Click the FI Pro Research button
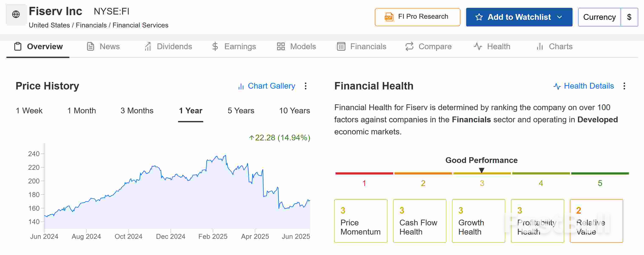 click(x=417, y=17)
